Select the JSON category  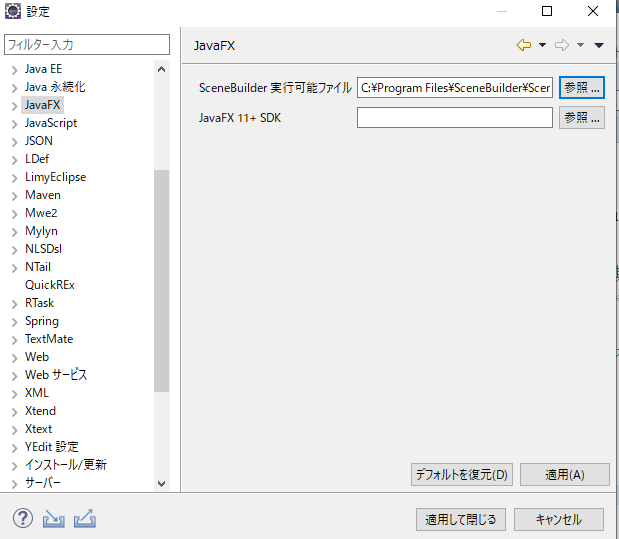point(39,141)
